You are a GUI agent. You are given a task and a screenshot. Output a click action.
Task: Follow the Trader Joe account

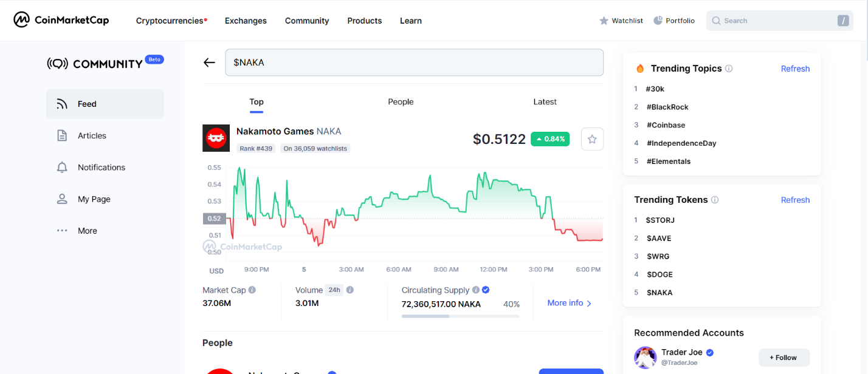784,358
